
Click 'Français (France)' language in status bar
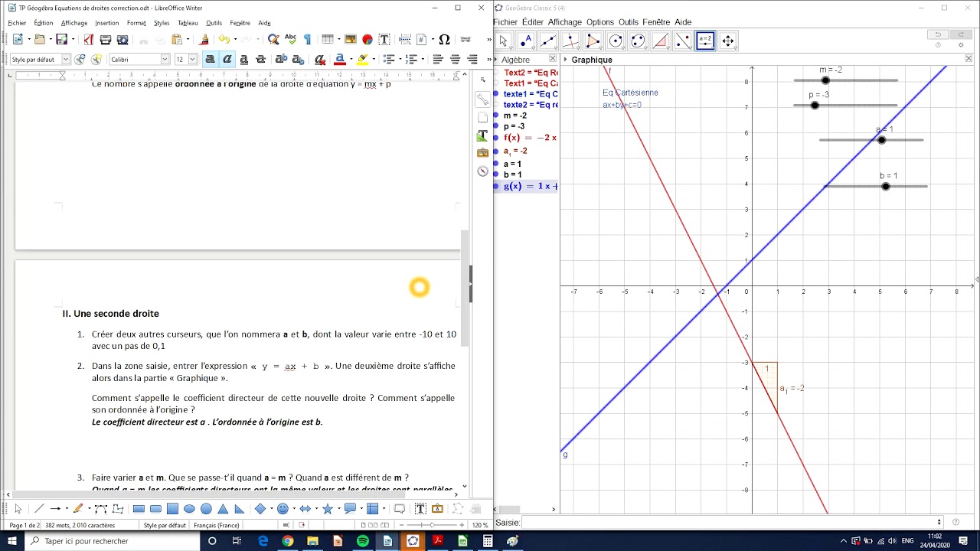pyautogui.click(x=216, y=526)
